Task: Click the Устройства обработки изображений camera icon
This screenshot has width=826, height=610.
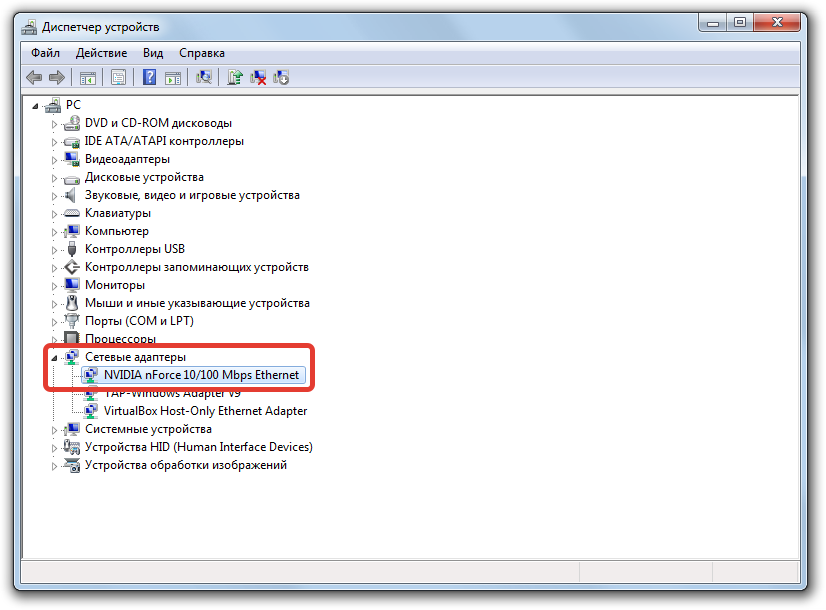Action: [72, 465]
